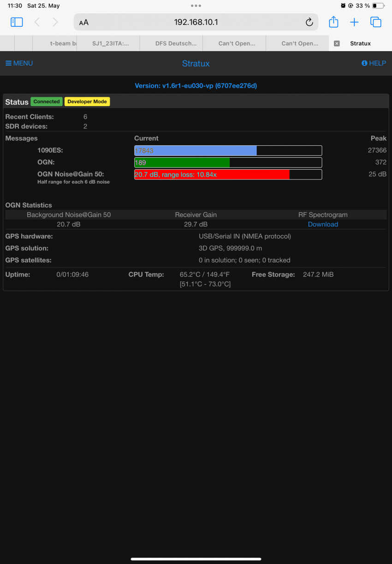Switch to the t-beam tab

coord(55,43)
